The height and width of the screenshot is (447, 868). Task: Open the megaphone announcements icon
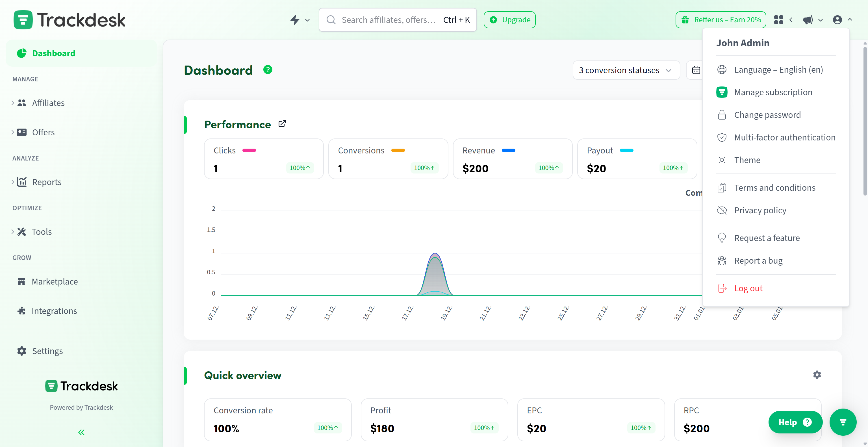[x=808, y=20]
